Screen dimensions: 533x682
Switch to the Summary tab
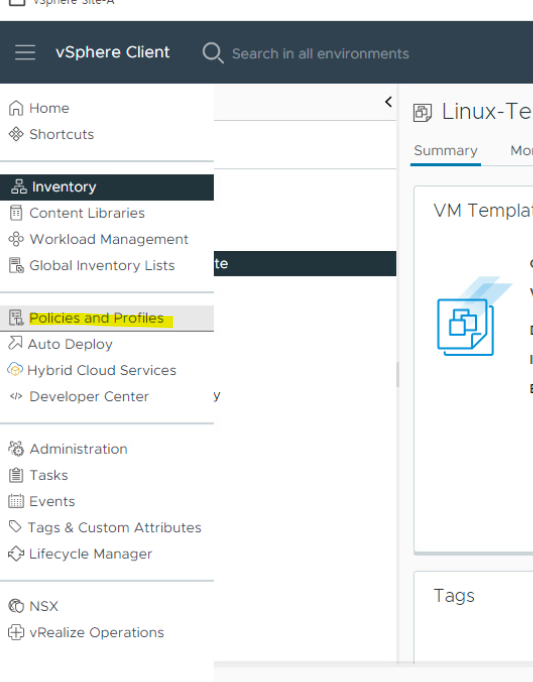click(x=446, y=150)
